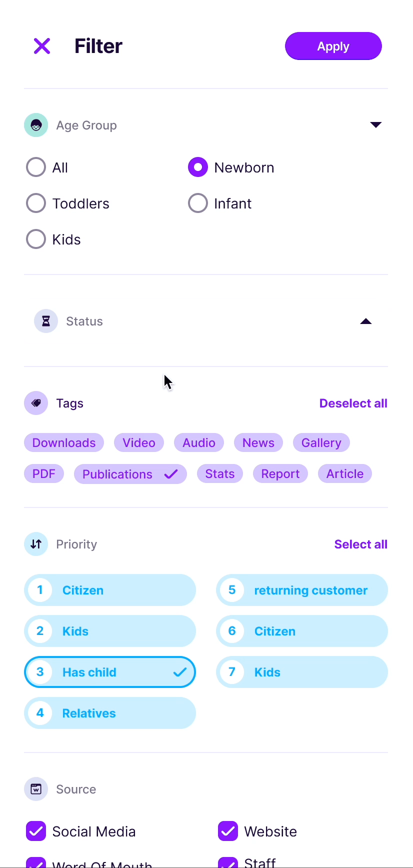Click the Status hourglass icon
Viewport: 413px width, 868px height.
(46, 321)
